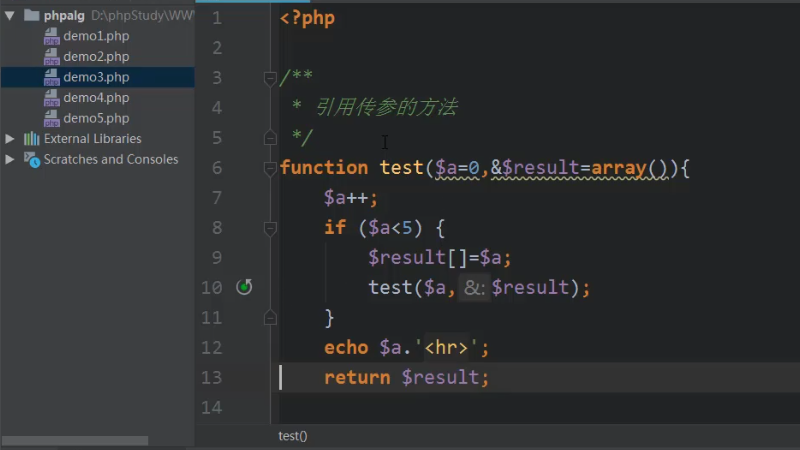Image resolution: width=800 pixels, height=450 pixels.
Task: Click the $a=0 parameter
Action: [457, 168]
